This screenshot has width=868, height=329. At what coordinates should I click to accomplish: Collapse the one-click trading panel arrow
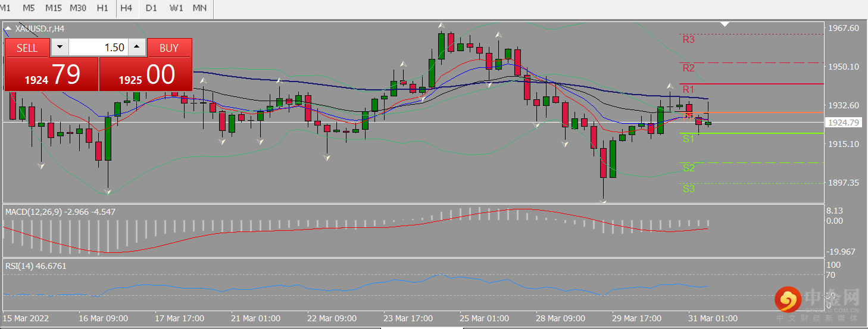pyautogui.click(x=8, y=29)
